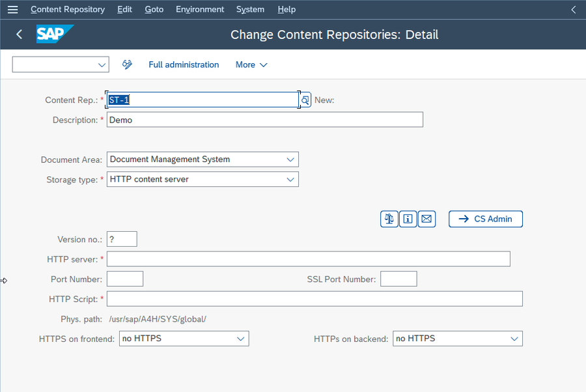Click the CS Admin button

point(485,219)
